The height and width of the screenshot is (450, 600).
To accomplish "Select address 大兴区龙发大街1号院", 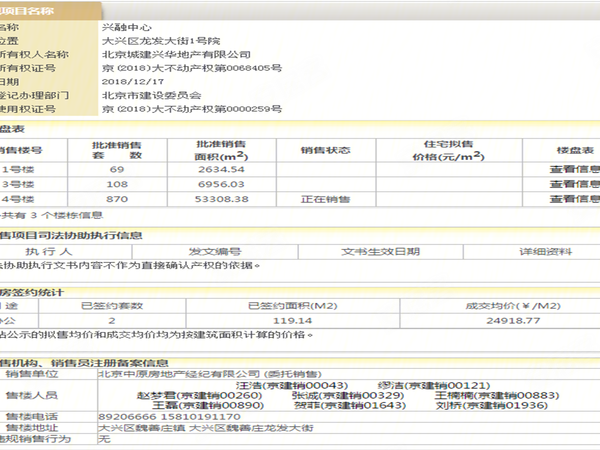I will coord(161,41).
